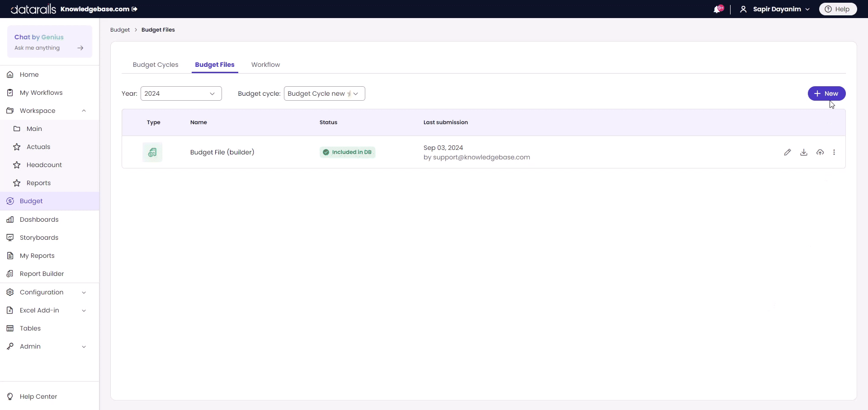Screen dimensions: 868x410
Task: Click the Excel Add-in file icon
Action: [10, 310]
